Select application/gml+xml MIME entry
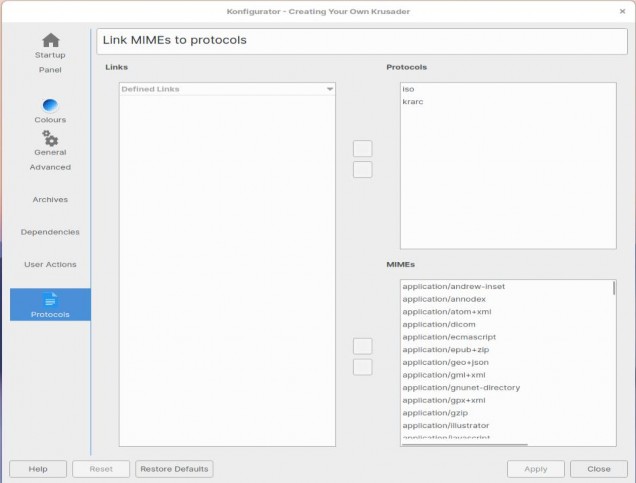This screenshot has height=483, width=636. pos(506,375)
